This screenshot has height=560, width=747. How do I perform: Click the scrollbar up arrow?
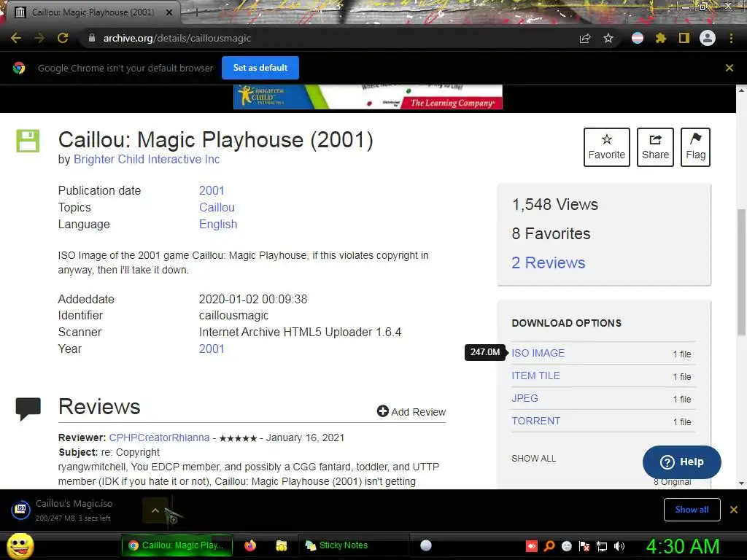[x=741, y=90]
